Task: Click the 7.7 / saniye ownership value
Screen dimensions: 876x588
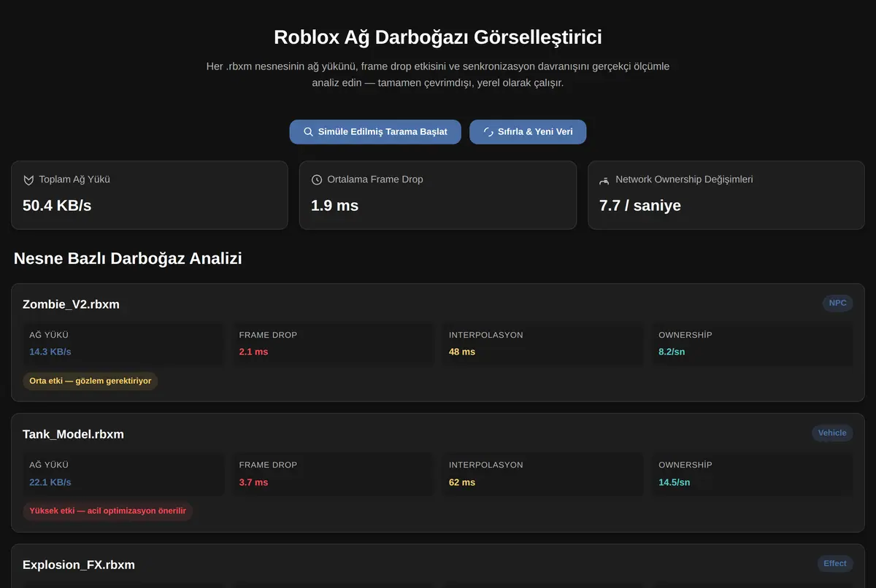Action: coord(640,206)
